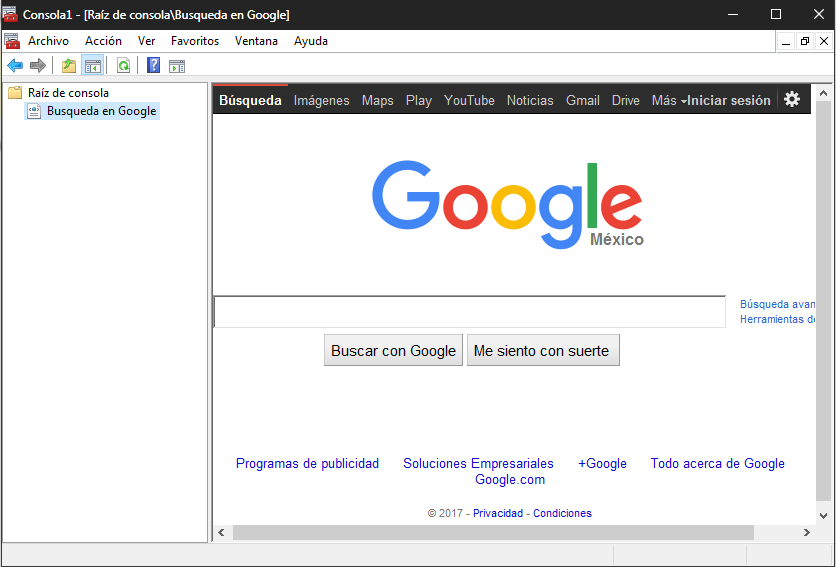Image resolution: width=836 pixels, height=567 pixels.
Task: Open Imágenes in Google top bar
Action: coord(321,100)
